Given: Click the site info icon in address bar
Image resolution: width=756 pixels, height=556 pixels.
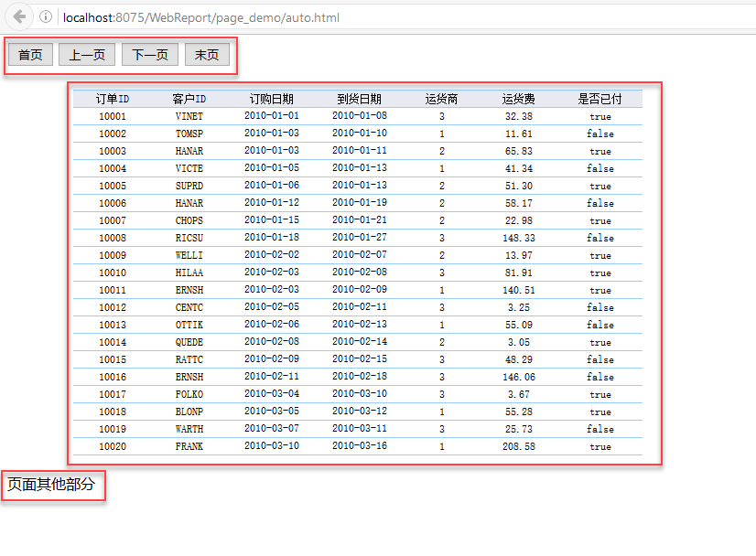Looking at the screenshot, I should pos(46,17).
